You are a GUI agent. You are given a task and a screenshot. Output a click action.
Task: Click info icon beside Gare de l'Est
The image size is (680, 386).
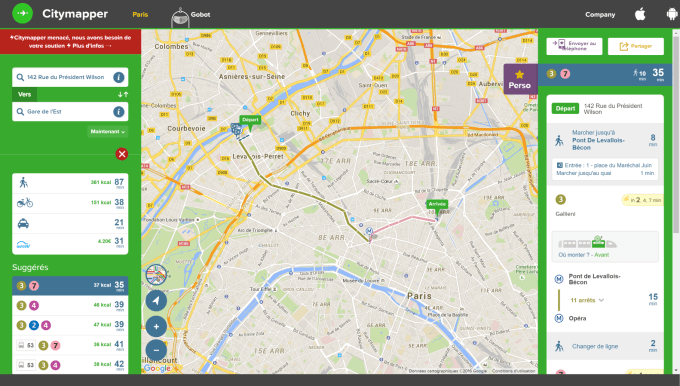(118, 112)
